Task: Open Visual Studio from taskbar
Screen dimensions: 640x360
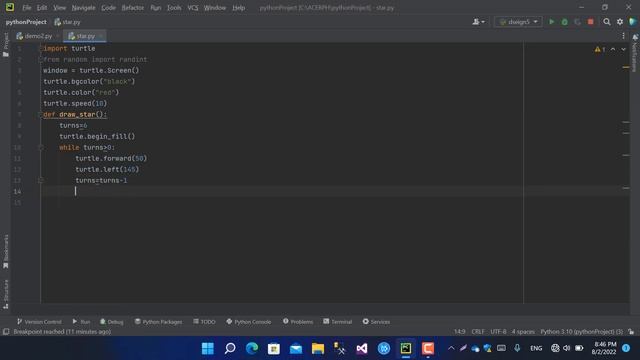Action: tap(362, 348)
